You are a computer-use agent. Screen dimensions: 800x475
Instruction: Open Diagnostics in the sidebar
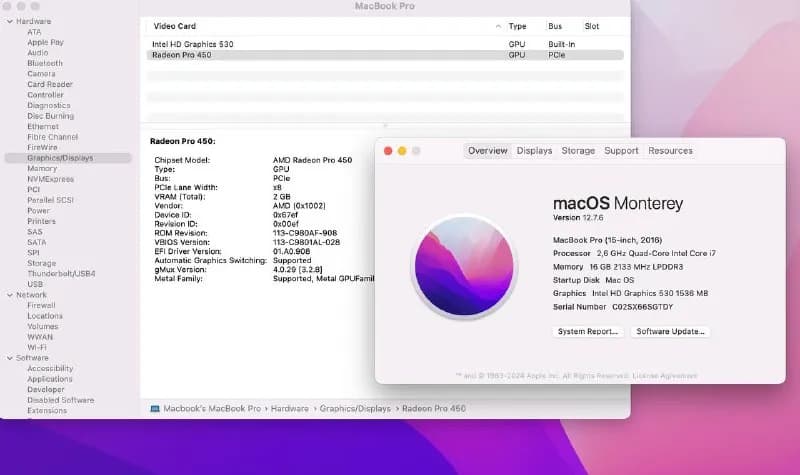[x=49, y=105]
